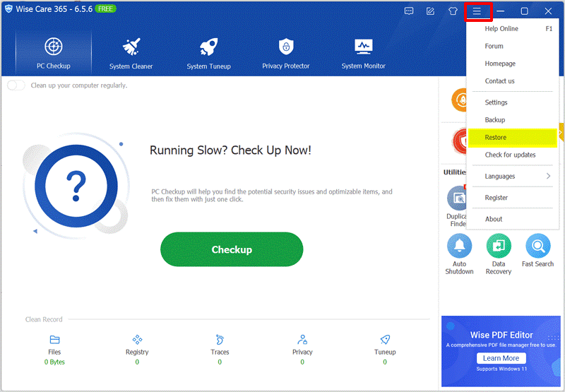The height and width of the screenshot is (392, 565).
Task: Click the Registry icon in Clean Record
Action: coord(137,340)
